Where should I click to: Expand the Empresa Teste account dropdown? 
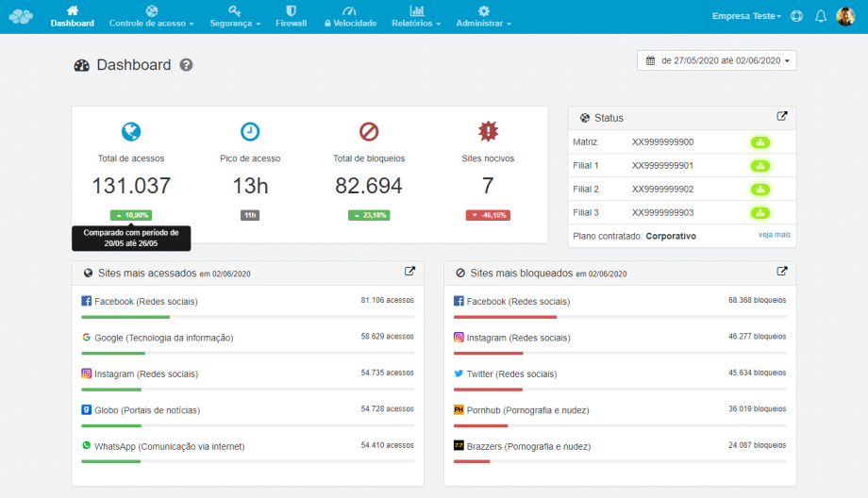click(747, 16)
